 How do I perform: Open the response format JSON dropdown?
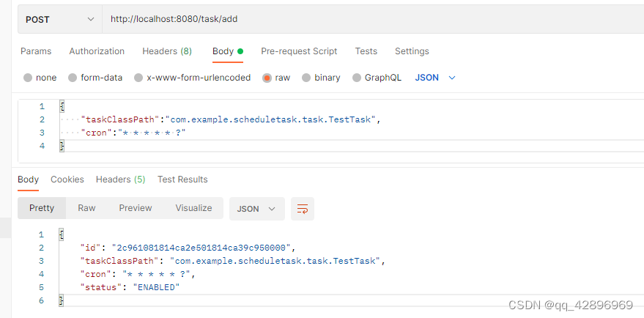(256, 209)
